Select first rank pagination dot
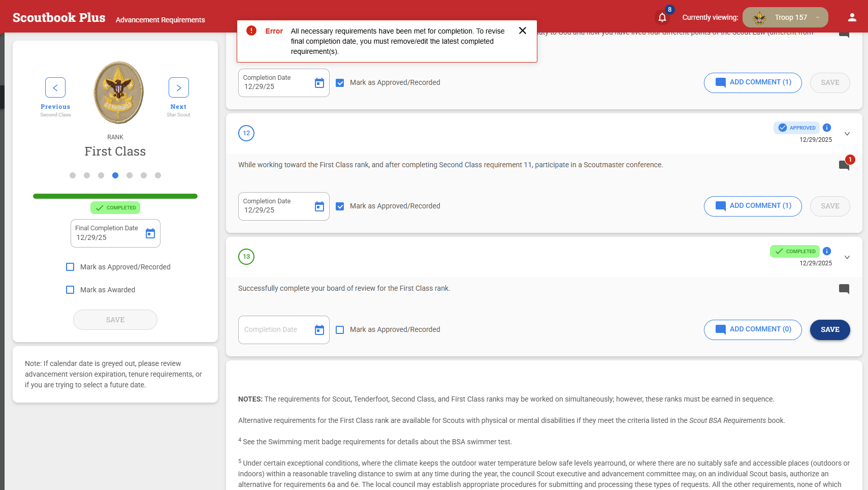The image size is (868, 490). pos(73,175)
